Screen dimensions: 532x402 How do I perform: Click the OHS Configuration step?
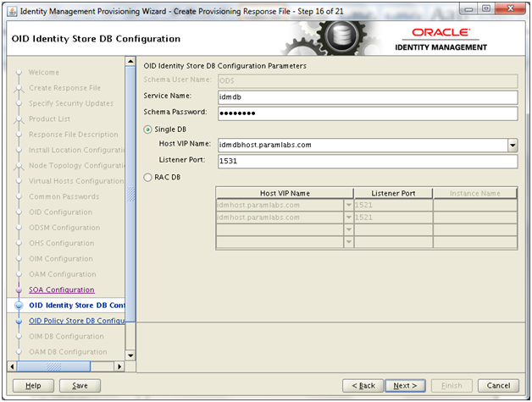coord(61,244)
